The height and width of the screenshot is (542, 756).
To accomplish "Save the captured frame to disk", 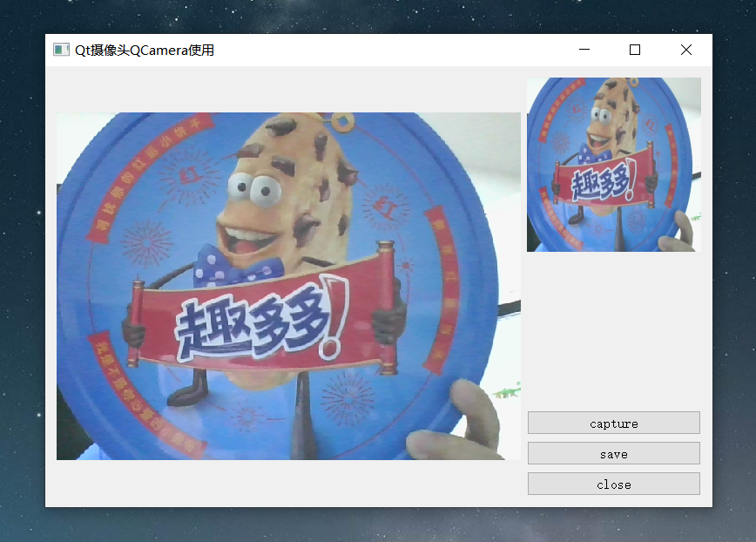I will [x=613, y=453].
